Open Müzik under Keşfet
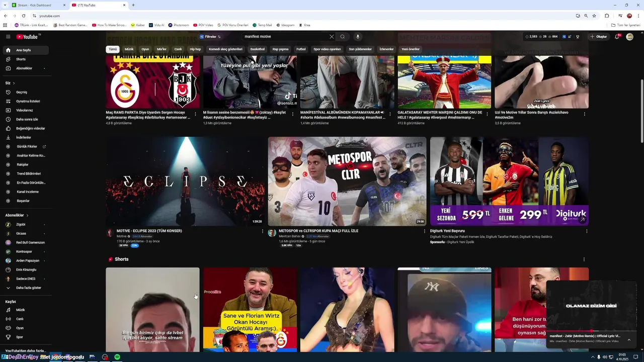 pyautogui.click(x=25, y=310)
